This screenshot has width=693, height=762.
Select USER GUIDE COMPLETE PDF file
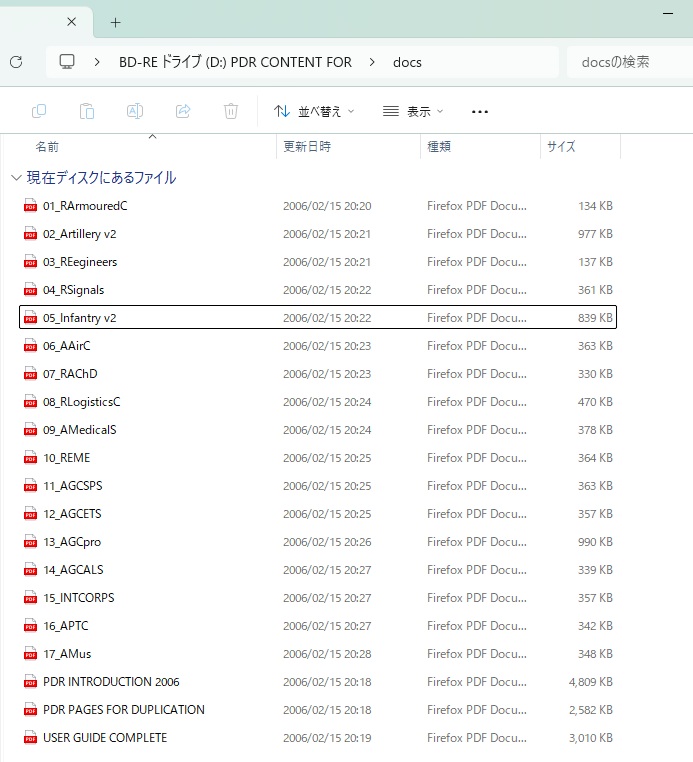[x=104, y=738]
